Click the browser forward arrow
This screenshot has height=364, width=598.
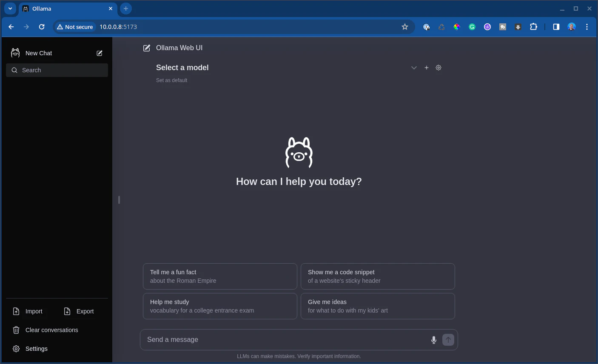point(26,27)
